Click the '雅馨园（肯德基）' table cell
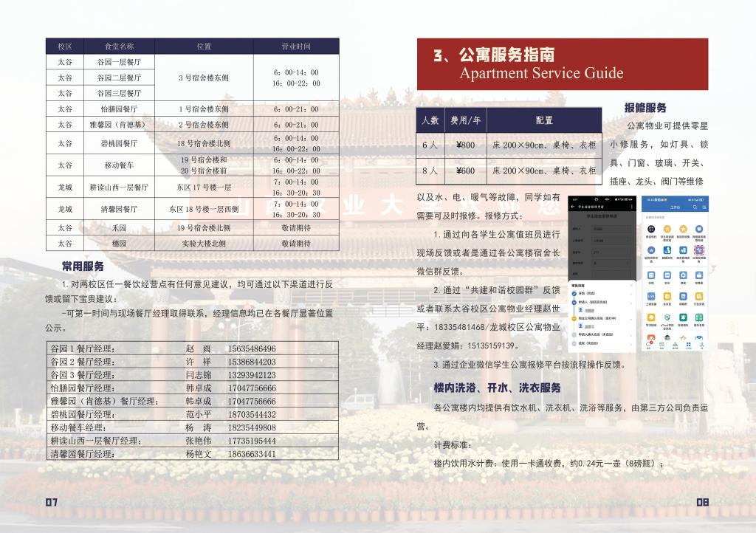756x533 pixels. 119,125
